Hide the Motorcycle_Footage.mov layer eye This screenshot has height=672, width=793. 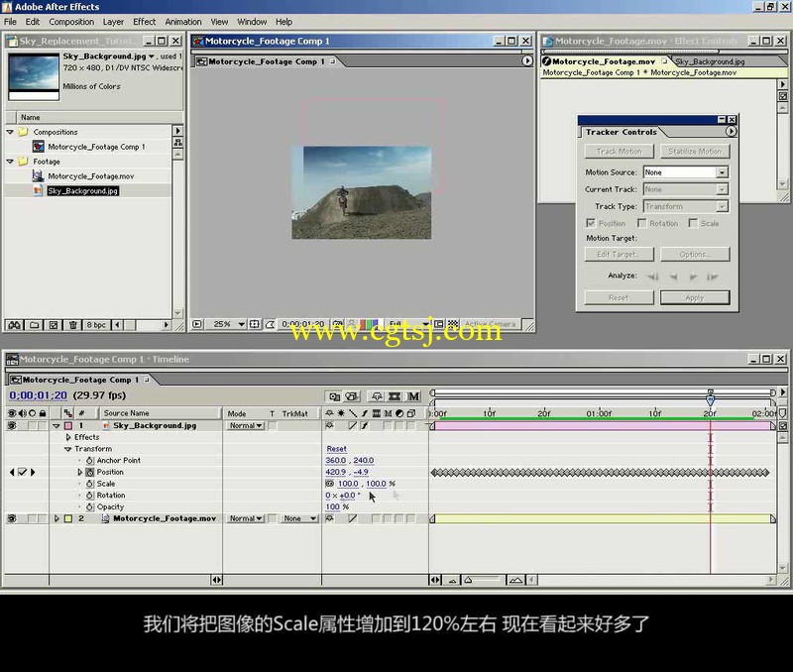coord(12,518)
